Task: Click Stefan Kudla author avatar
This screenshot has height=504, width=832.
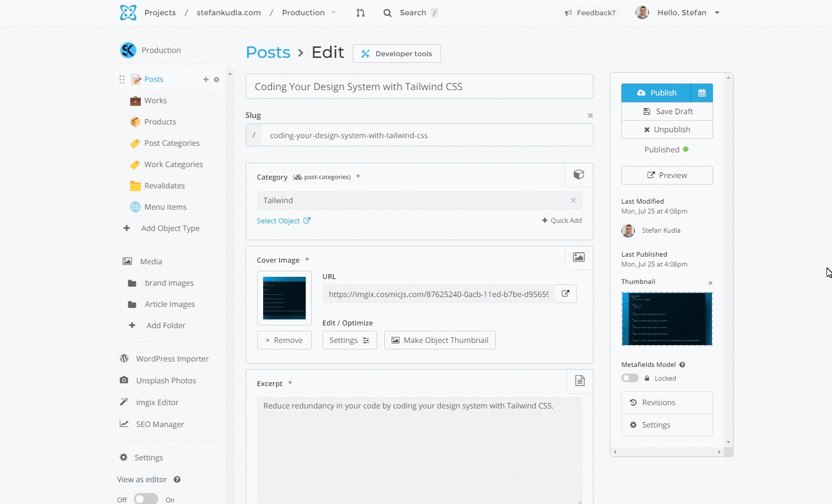Action: pos(628,230)
